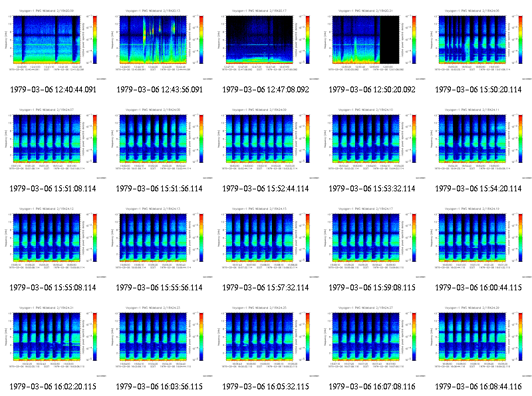Open the 15:51:56.114 spectrogram thumbnail

pos(160,143)
